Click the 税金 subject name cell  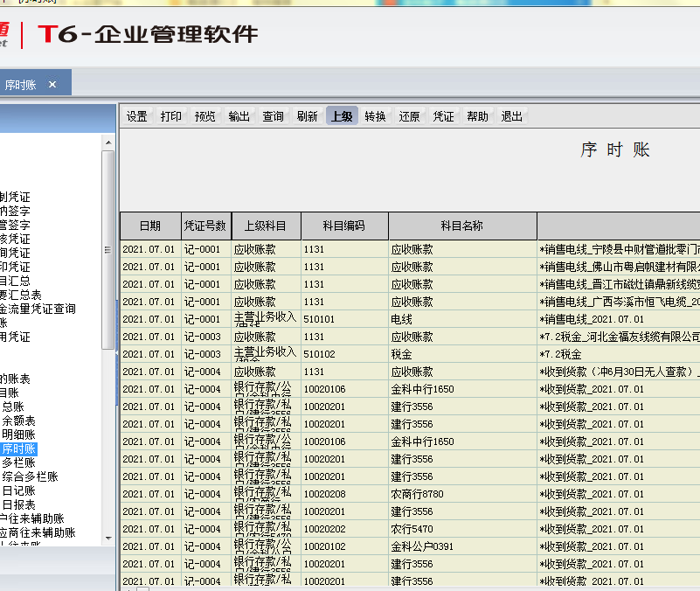click(462, 354)
